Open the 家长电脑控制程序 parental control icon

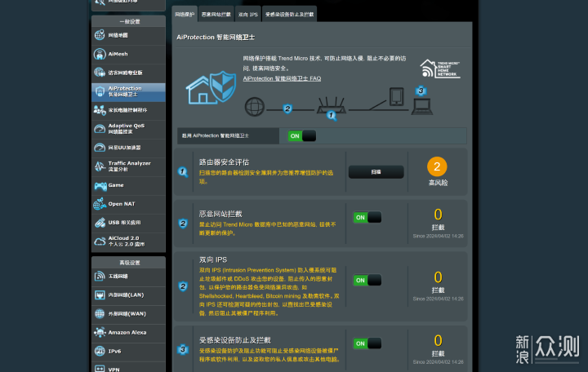click(100, 110)
